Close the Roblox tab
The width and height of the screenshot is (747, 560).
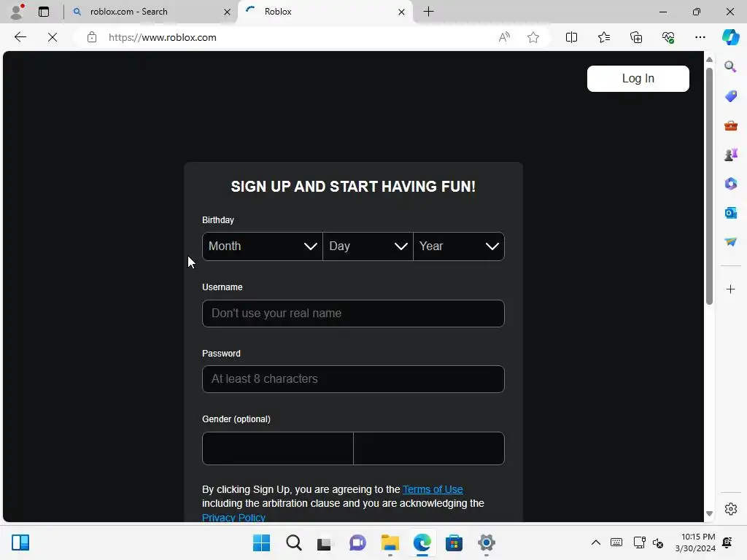pyautogui.click(x=401, y=12)
